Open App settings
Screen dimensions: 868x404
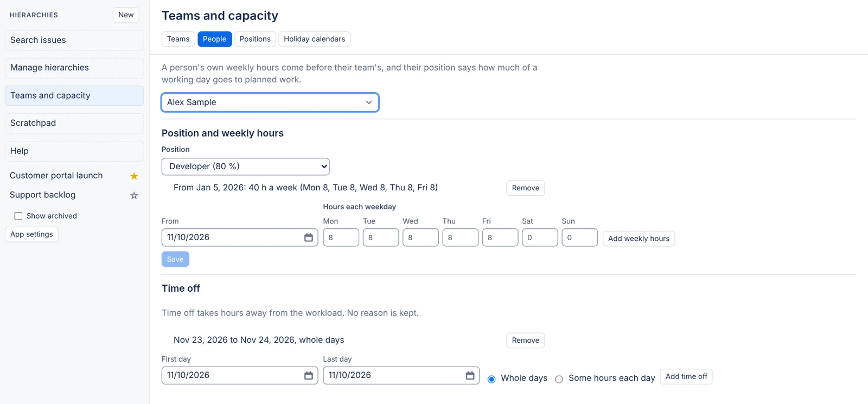click(x=31, y=234)
